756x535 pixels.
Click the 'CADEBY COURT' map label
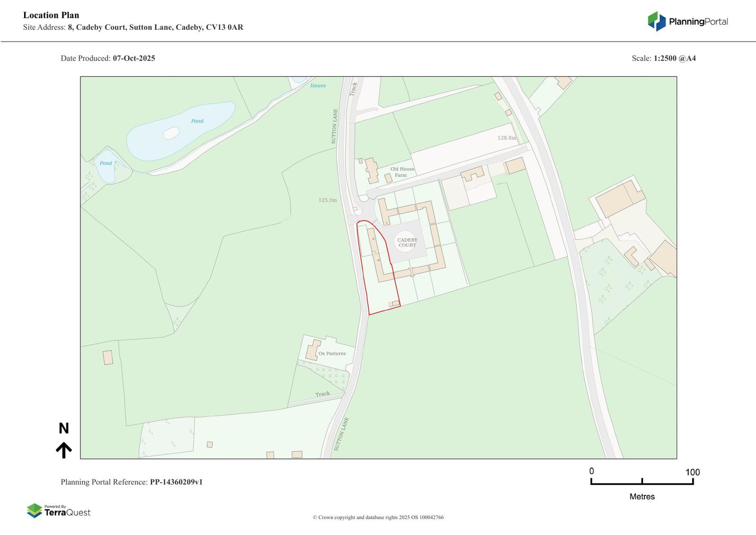[407, 242]
